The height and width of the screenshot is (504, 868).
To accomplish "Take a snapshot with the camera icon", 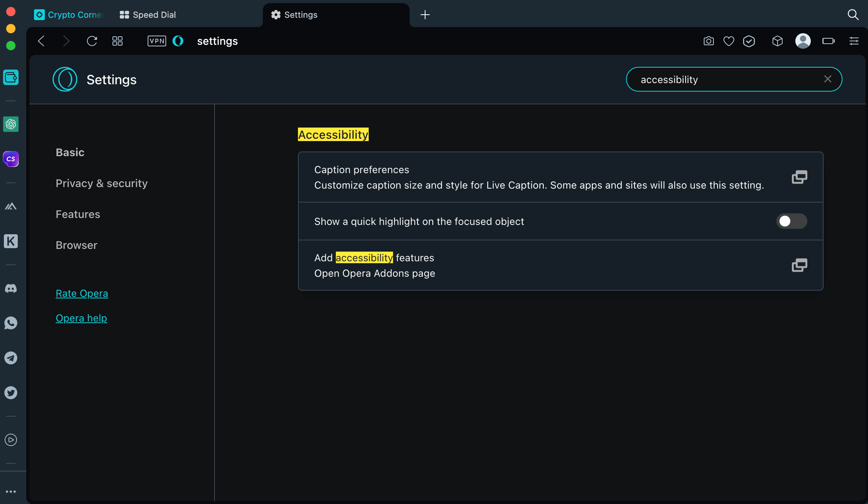I will point(708,41).
